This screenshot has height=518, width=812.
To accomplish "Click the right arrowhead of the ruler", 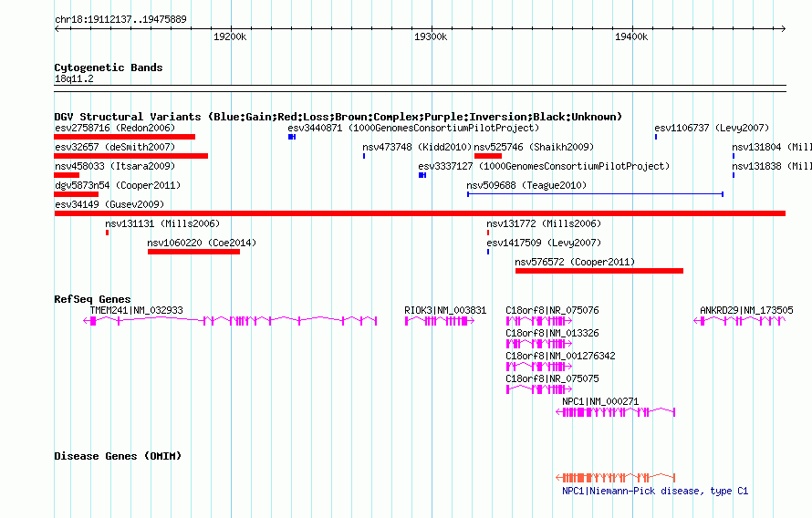I will (784, 29).
